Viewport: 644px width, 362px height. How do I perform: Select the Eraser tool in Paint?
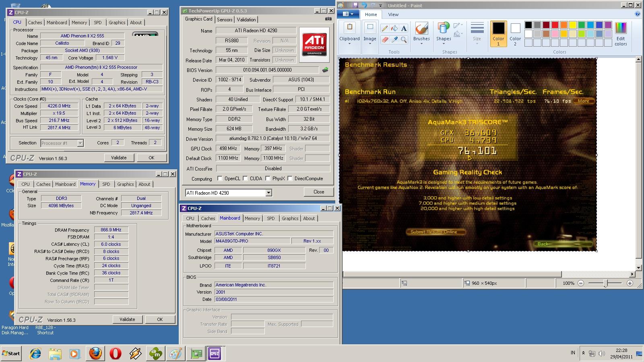click(385, 39)
